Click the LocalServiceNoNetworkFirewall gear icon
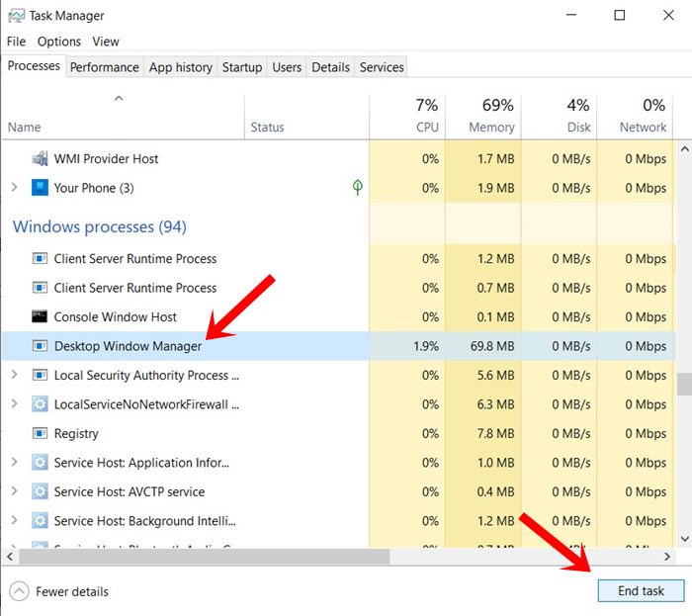This screenshot has height=616, width=692. (x=40, y=403)
